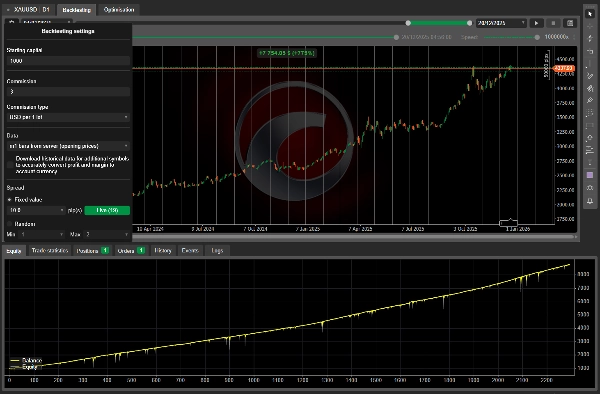Expand the Commission type dropdown

pyautogui.click(x=68, y=117)
